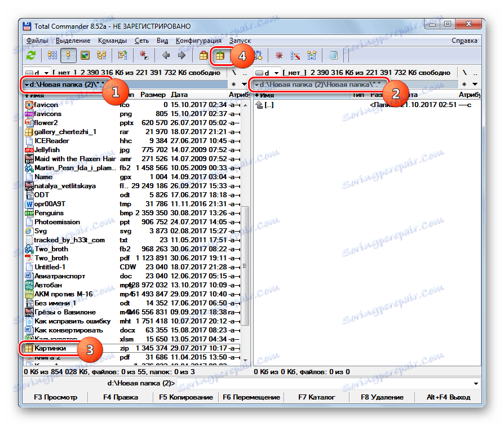Screen dimensions: 504x426
Task: Select the Автобан mpg video file
Action: click(132, 285)
